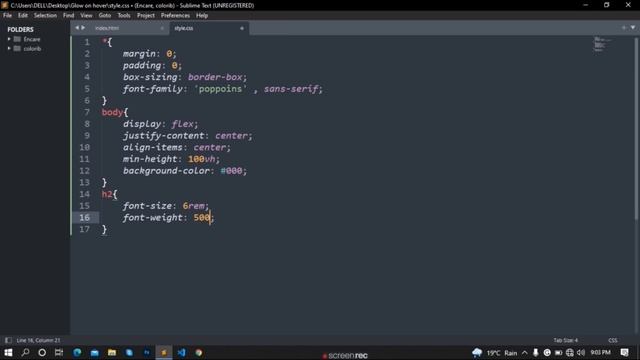The width and height of the screenshot is (640, 360).
Task: Open network settings from tray globe icon
Action: tap(570, 353)
